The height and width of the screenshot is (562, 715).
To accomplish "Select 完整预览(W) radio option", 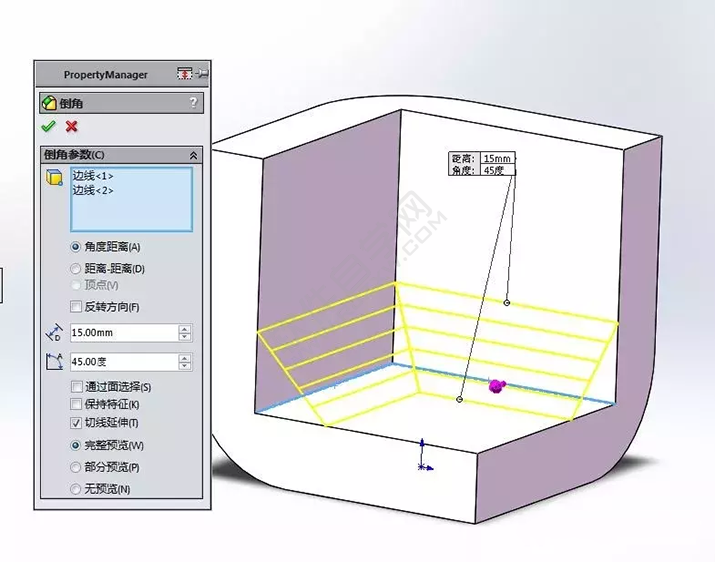I will point(76,445).
